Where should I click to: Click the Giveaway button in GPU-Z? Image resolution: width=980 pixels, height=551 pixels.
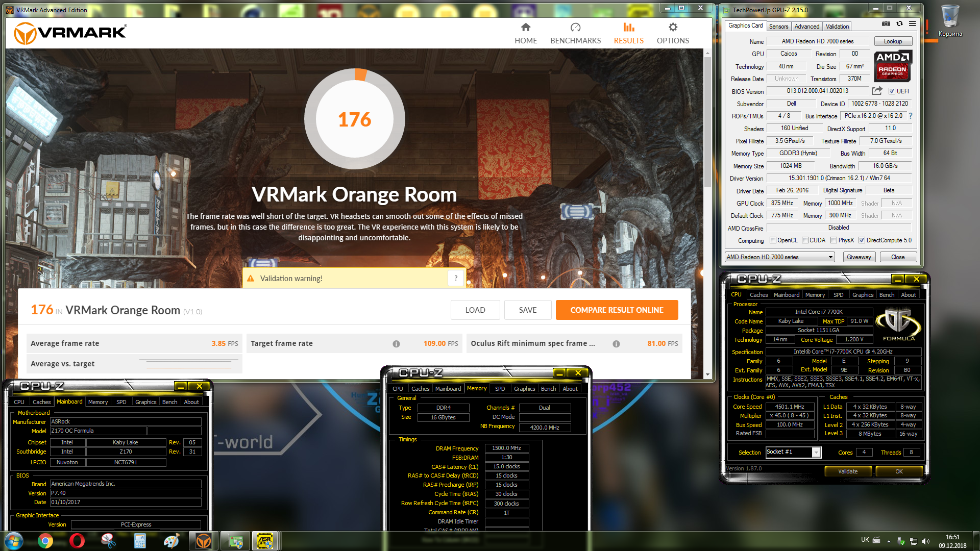coord(859,257)
